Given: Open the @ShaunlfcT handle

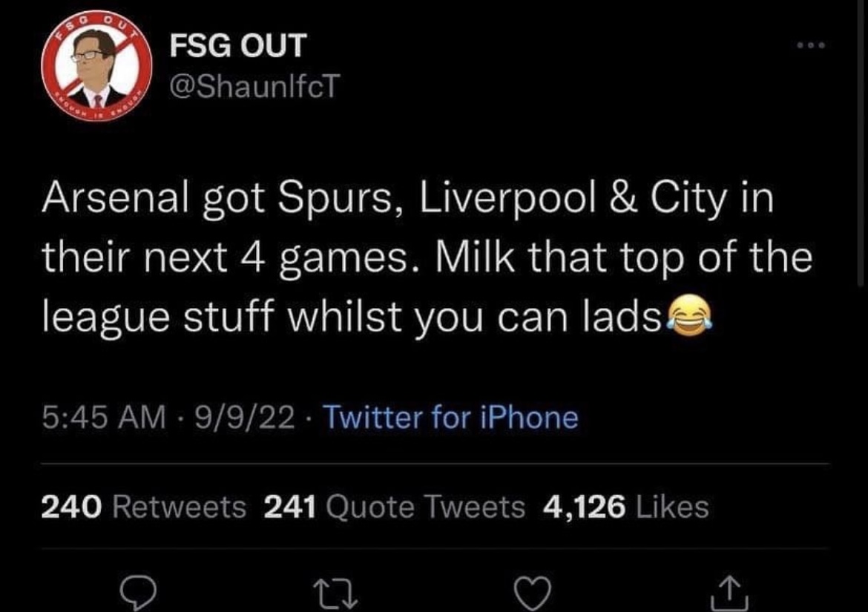Looking at the screenshot, I should click(x=254, y=86).
